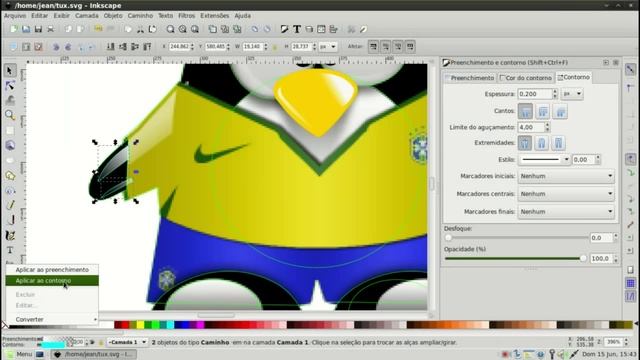Click the Zoom to fit drawing icon

coord(182,29)
